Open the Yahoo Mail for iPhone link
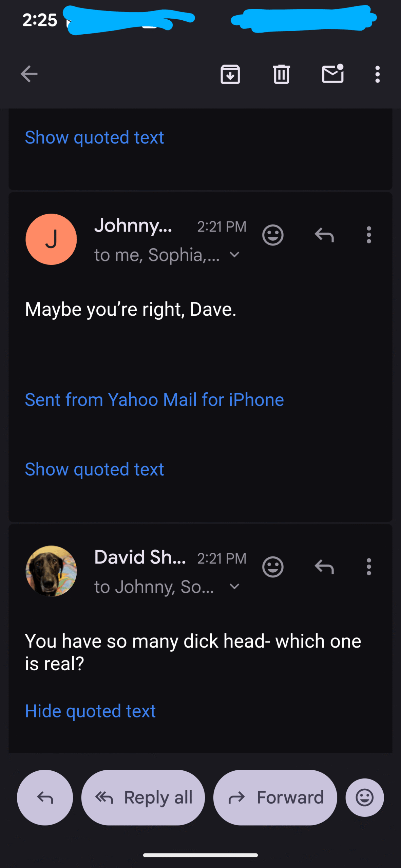Viewport: 401px width, 868px height. click(154, 399)
